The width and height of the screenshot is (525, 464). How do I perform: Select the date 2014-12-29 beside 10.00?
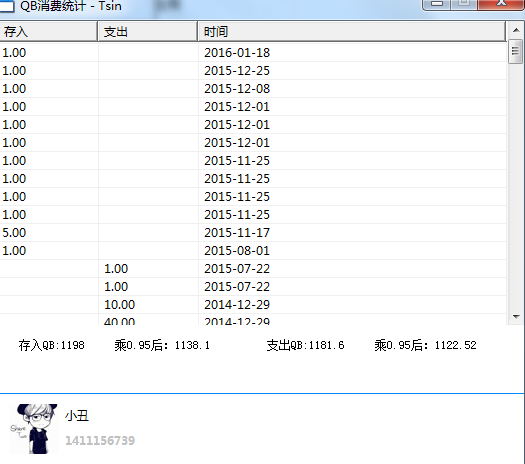click(x=237, y=305)
